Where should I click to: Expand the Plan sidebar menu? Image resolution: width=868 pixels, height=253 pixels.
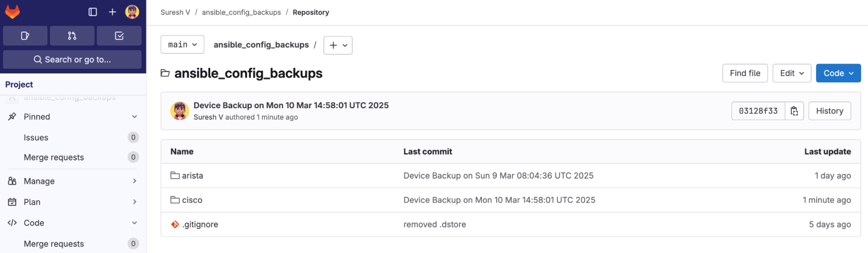[x=73, y=202]
